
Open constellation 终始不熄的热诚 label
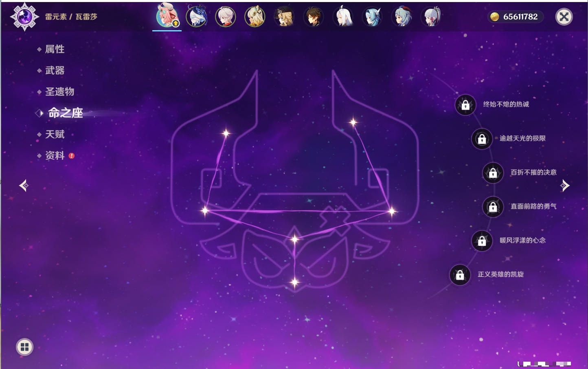point(506,104)
